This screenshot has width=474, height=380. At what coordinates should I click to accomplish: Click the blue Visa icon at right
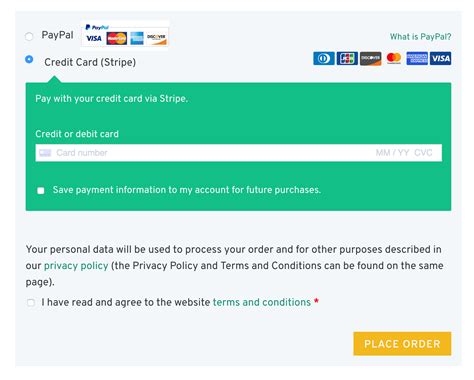(x=440, y=59)
